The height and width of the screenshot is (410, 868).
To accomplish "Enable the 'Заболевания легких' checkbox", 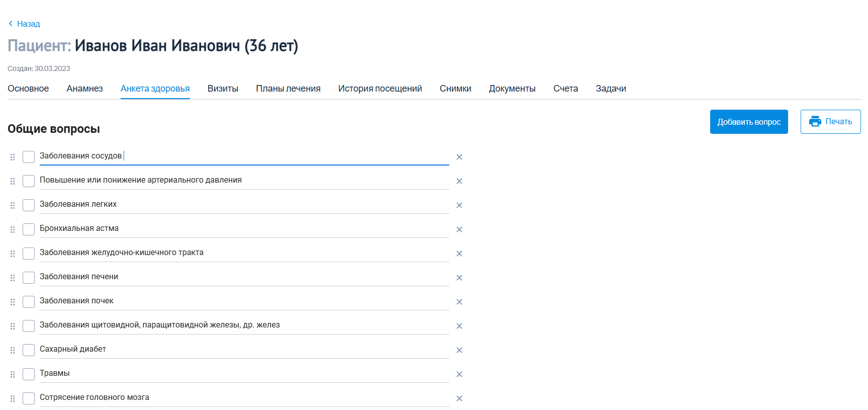I will (x=29, y=205).
